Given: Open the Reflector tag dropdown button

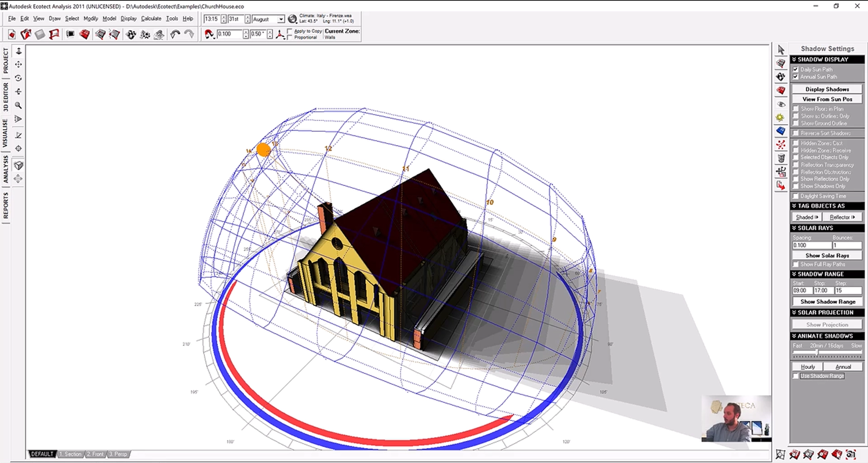Looking at the screenshot, I should point(842,217).
